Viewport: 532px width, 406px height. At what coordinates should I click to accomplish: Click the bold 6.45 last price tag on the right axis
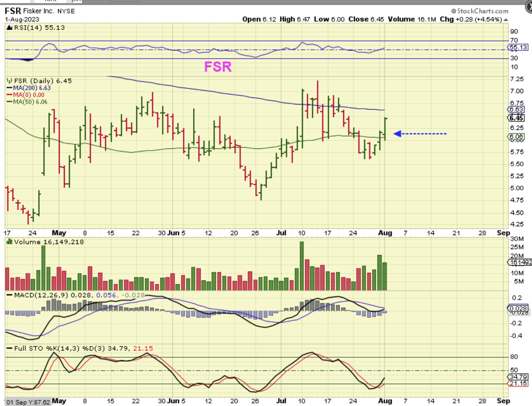point(516,118)
